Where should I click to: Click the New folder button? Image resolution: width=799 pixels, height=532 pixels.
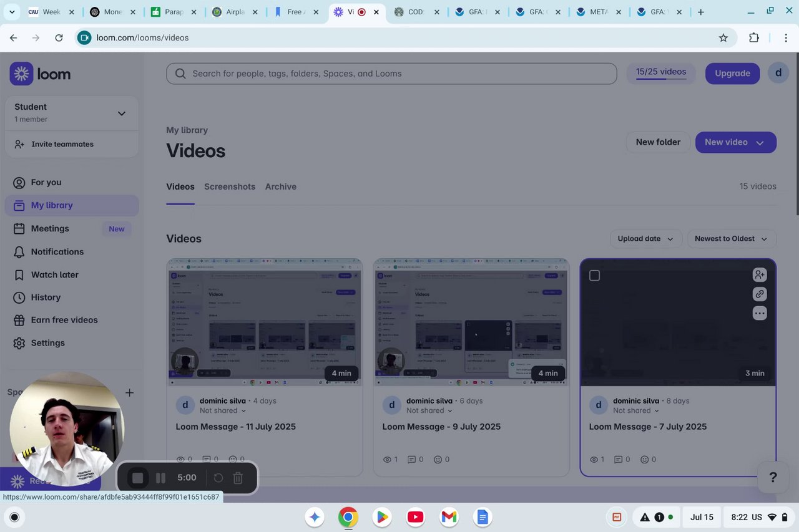[x=658, y=142]
